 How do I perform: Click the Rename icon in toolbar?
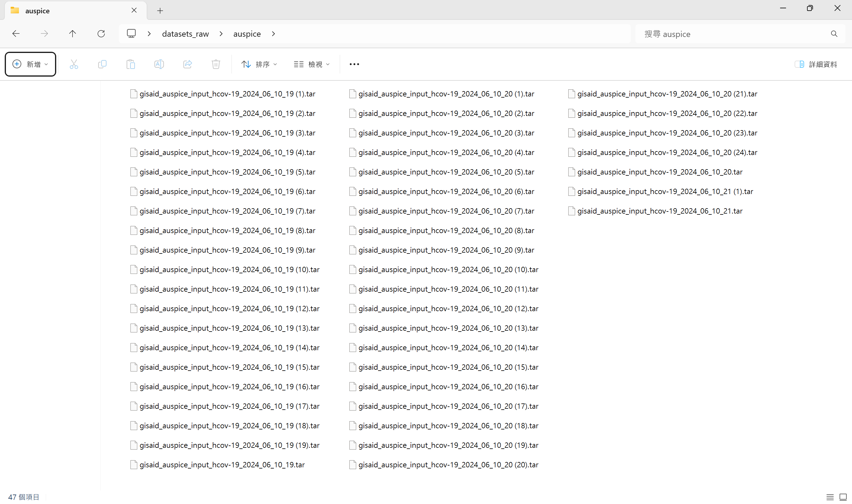159,64
